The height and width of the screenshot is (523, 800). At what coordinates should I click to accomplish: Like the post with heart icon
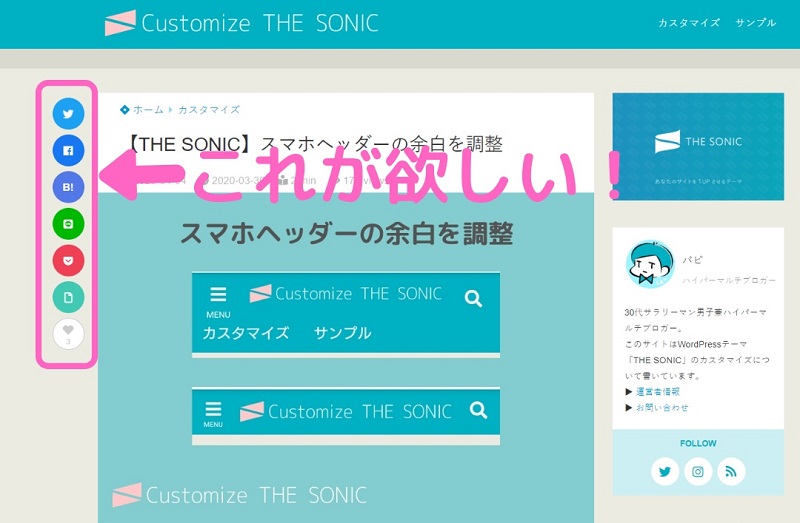click(68, 334)
